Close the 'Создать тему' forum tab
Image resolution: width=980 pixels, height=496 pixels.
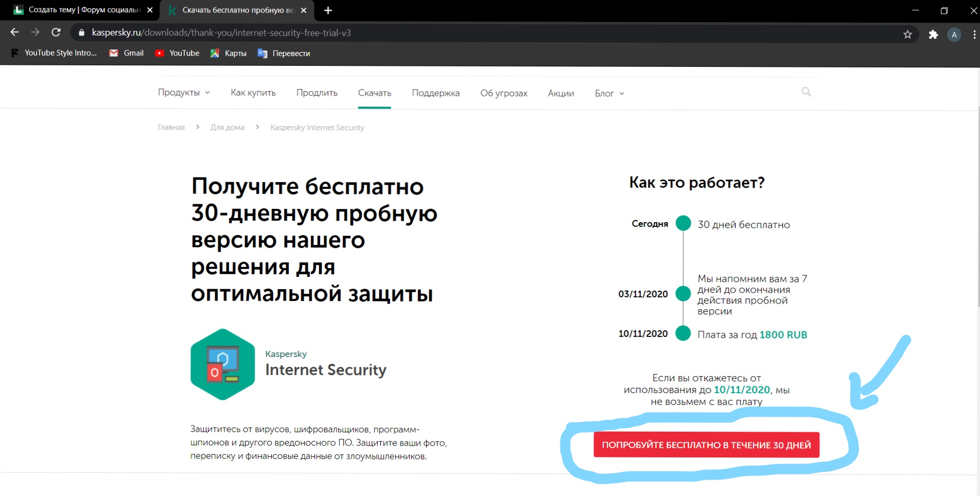point(150,10)
